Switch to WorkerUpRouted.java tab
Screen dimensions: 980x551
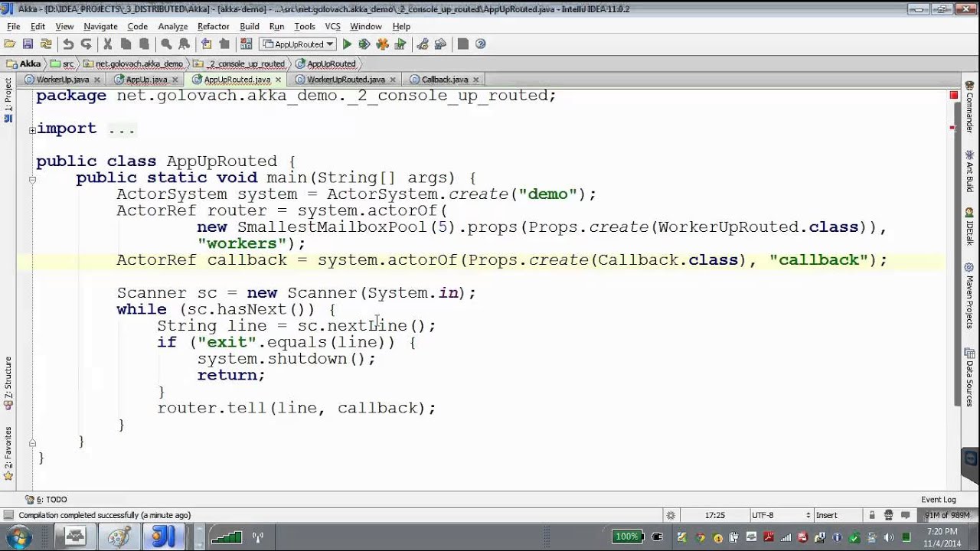(x=346, y=80)
